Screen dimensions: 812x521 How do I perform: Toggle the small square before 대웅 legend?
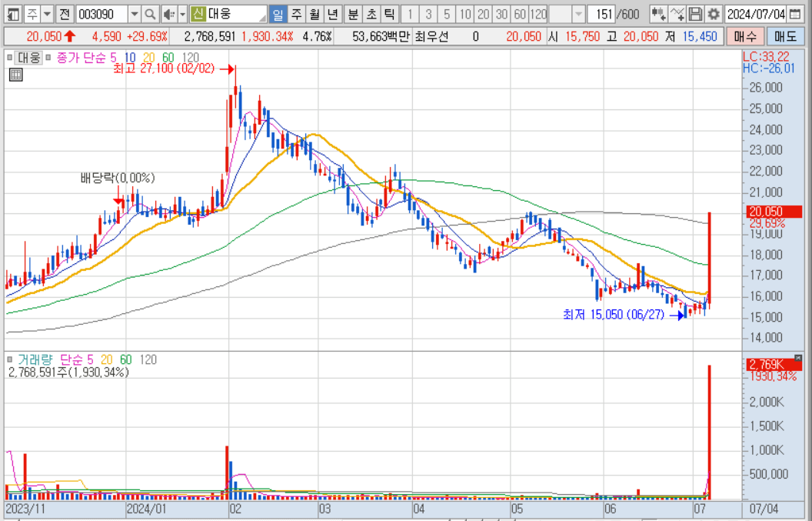click(x=10, y=58)
